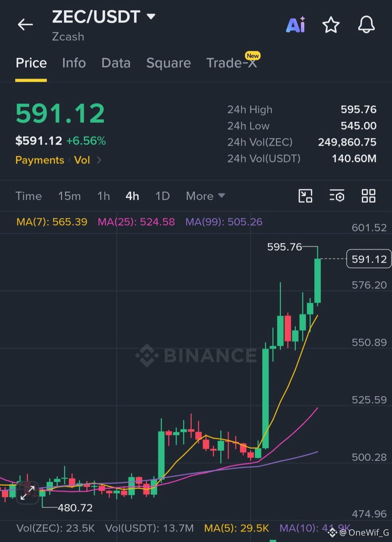The height and width of the screenshot is (542, 392).
Task: Open the drawing tools chart icon
Action: point(305,196)
